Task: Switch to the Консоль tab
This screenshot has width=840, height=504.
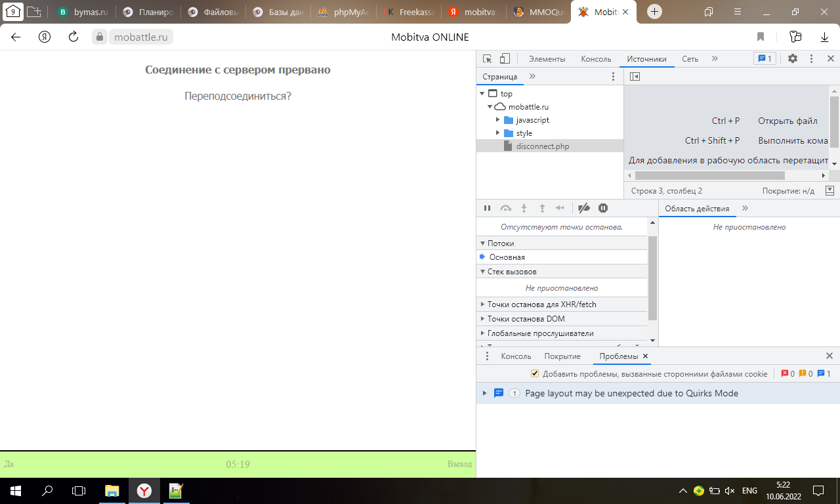Action: pos(595,58)
